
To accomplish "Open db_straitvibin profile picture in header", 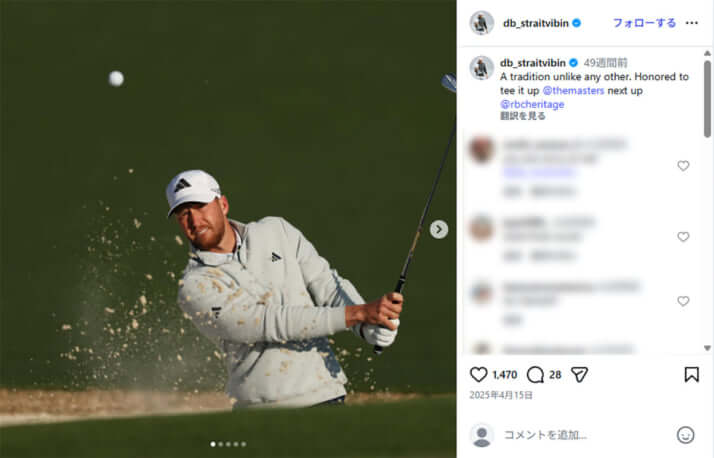I will click(482, 23).
